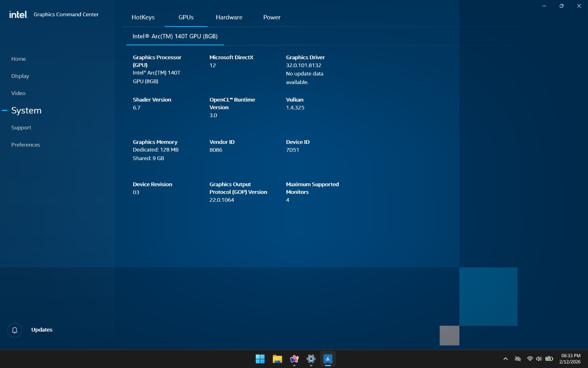Close the Graphics Command Center window
This screenshot has width=588, height=368.
click(x=579, y=6)
